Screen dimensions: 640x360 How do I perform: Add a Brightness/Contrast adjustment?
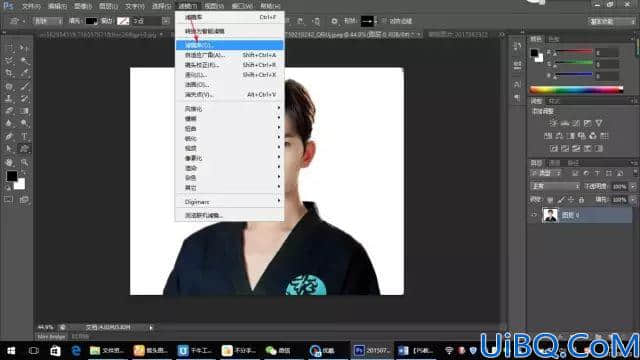pos(553,123)
